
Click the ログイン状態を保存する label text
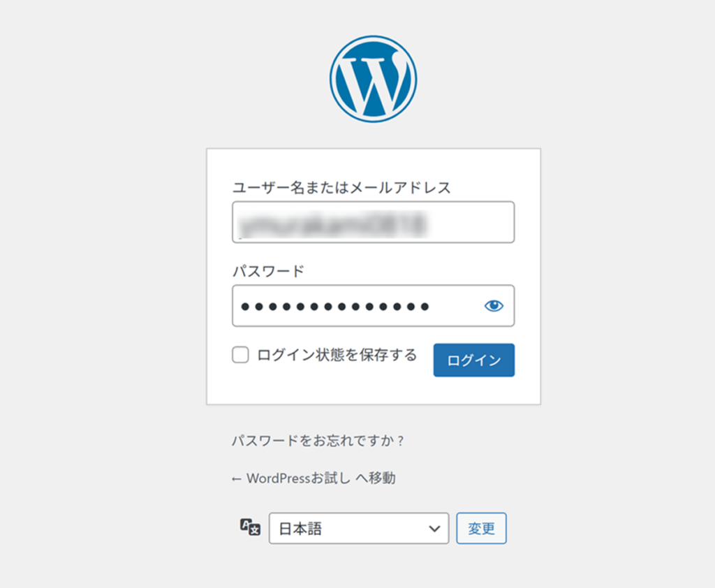(337, 355)
